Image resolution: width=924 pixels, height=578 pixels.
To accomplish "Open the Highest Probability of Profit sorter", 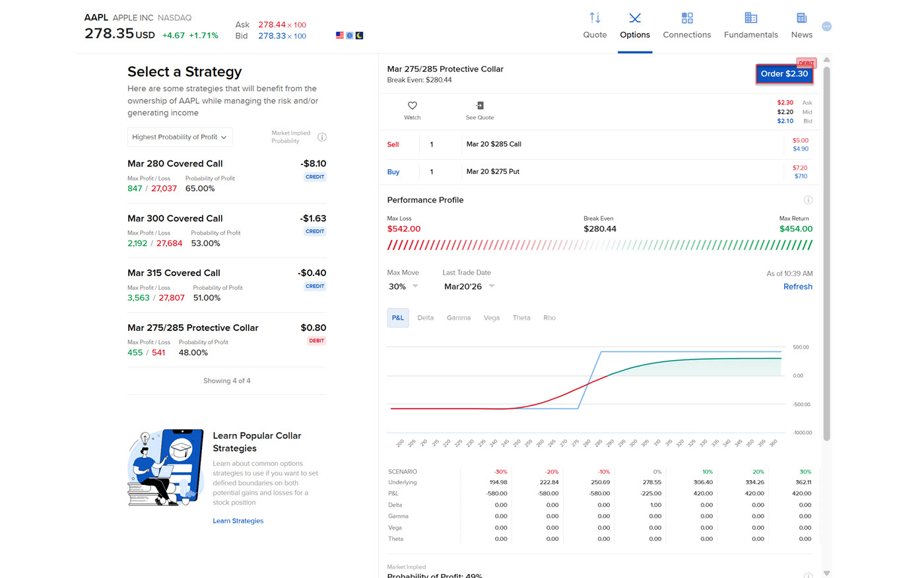I will point(180,137).
